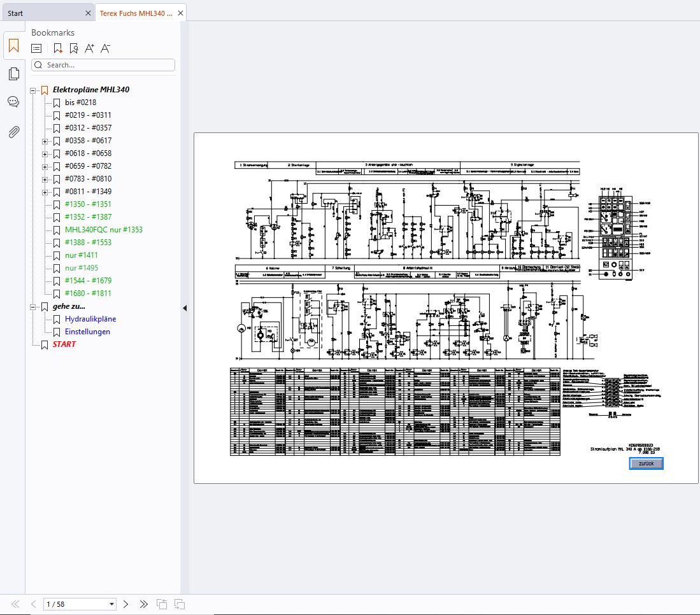Expand the #0358 - #0617 bookmark
The width and height of the screenshot is (700, 615).
[45, 141]
